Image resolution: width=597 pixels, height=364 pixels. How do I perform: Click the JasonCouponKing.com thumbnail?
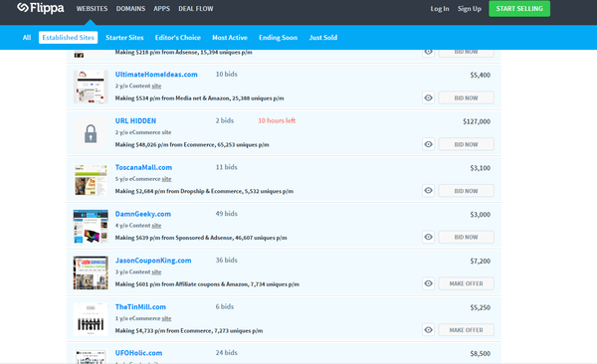coord(91,273)
